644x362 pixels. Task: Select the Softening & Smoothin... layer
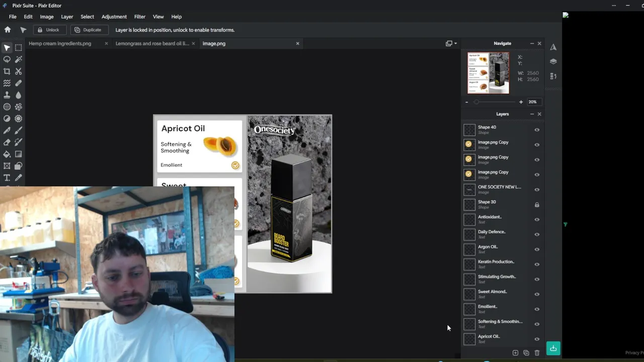[502, 324]
